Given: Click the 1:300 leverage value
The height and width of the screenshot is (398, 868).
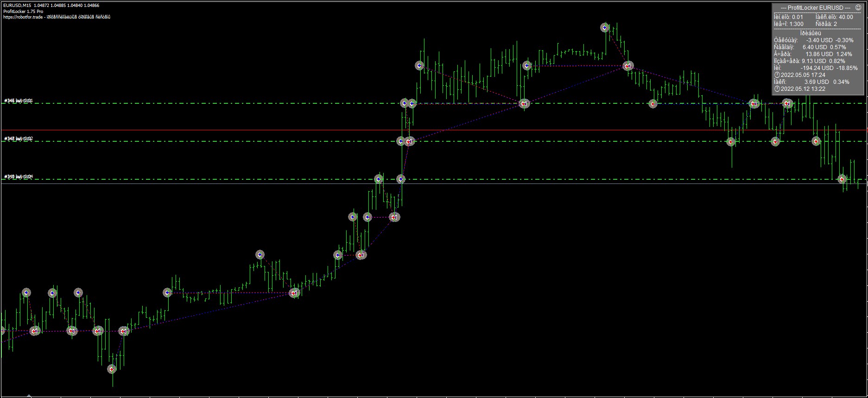Looking at the screenshot, I should [x=796, y=24].
